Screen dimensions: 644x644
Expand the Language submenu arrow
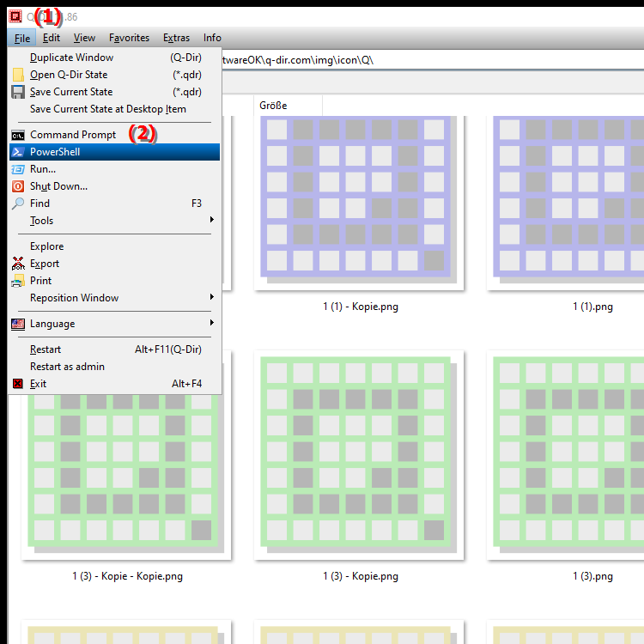pyautogui.click(x=212, y=322)
